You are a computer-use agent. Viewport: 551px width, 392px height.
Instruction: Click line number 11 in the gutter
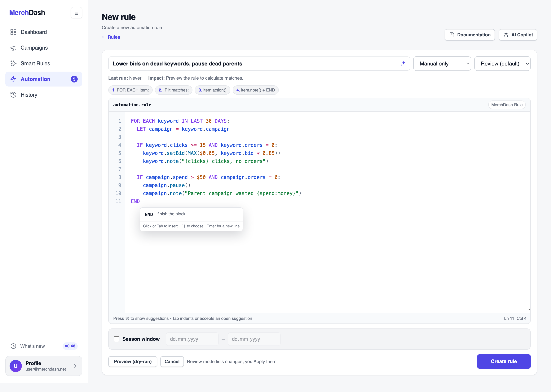pos(118,201)
